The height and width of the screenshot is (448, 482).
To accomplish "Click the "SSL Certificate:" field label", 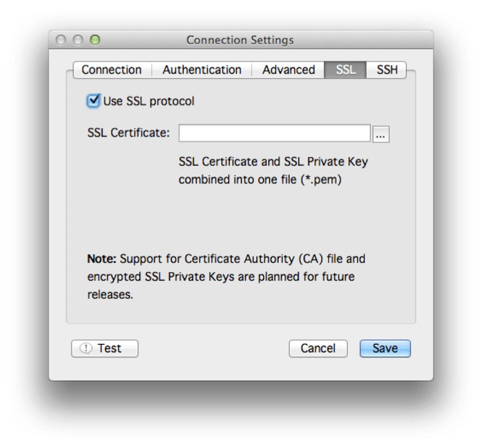I will 128,133.
